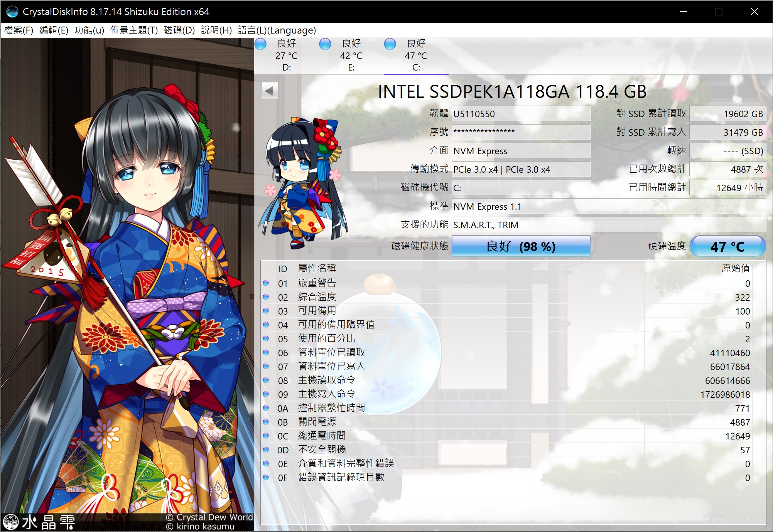Screen dimensions: 773x532
Task: Click the 47 °C temperature button
Action: [x=727, y=246]
